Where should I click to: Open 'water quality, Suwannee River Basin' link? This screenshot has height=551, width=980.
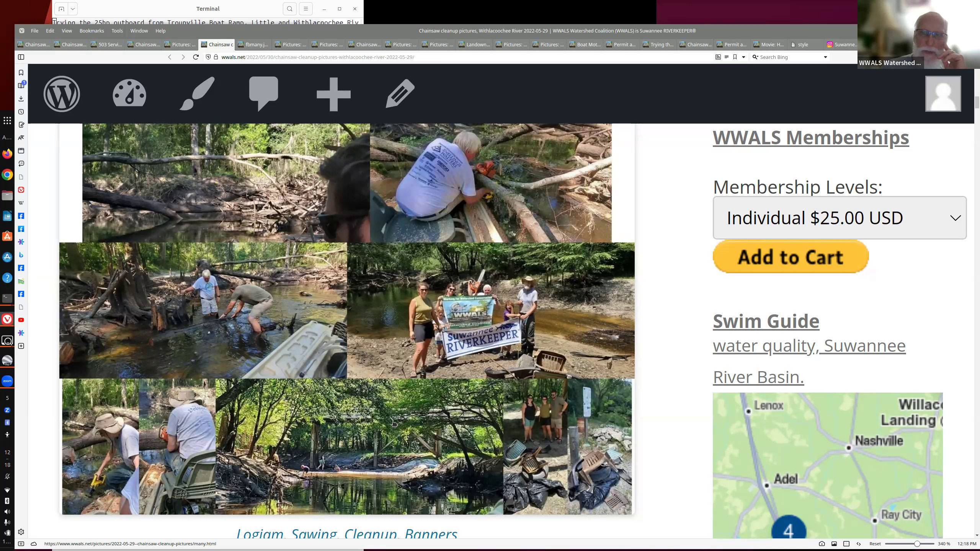[809, 361]
